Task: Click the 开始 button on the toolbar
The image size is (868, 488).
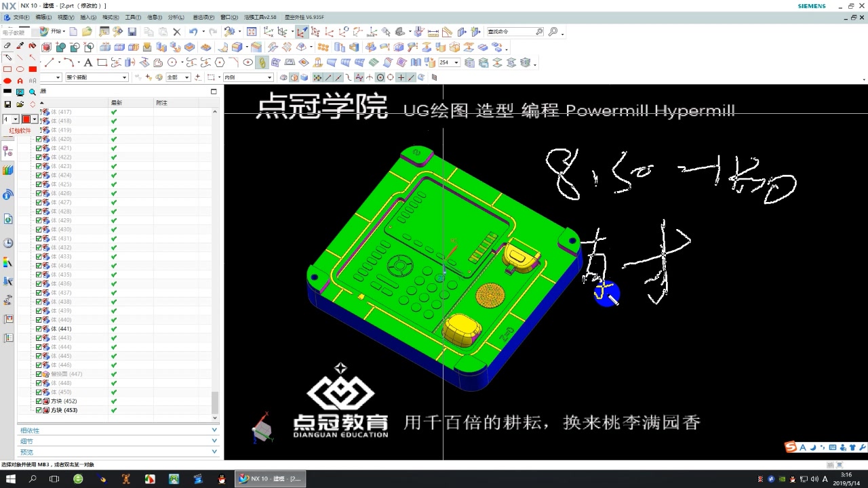Action: pyautogui.click(x=56, y=32)
